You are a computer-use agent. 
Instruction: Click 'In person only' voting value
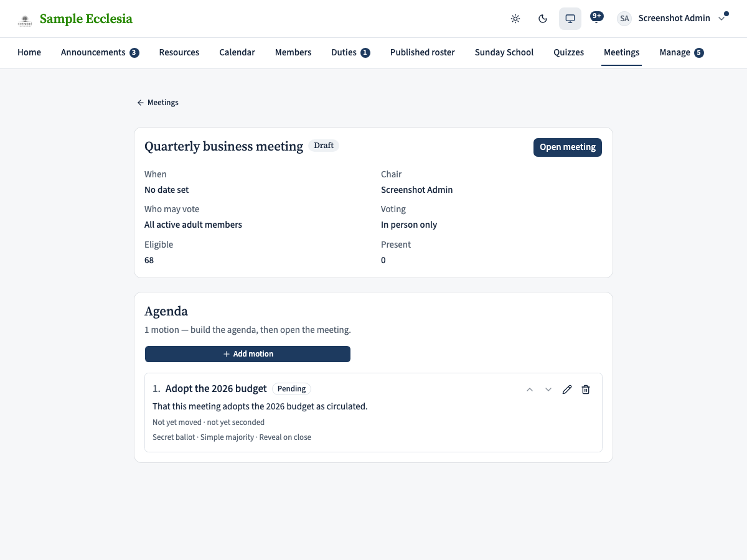coord(409,225)
